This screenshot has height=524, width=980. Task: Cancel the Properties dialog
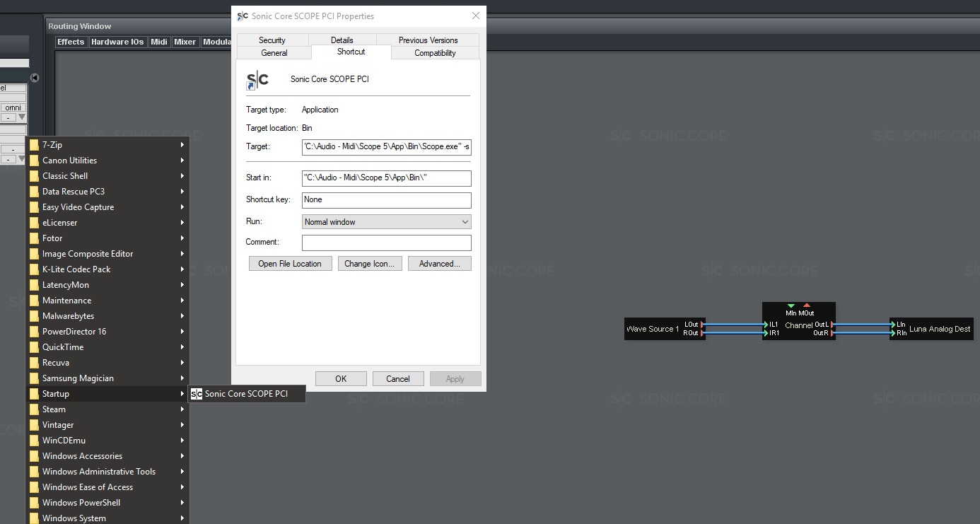click(x=398, y=379)
